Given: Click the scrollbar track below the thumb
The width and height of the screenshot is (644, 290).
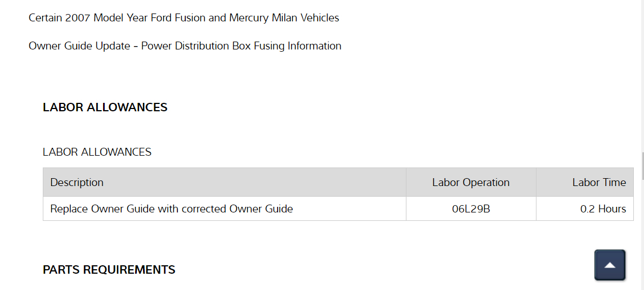Looking at the screenshot, I should coord(642,236).
